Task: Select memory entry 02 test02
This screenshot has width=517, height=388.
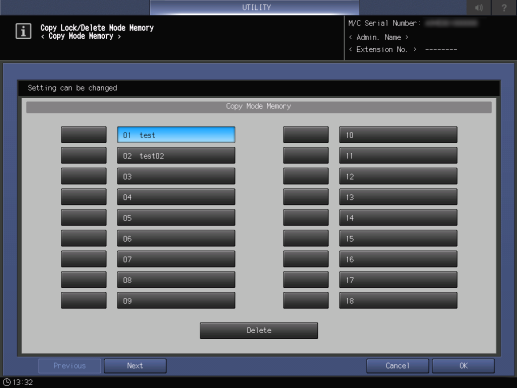Action: 176,156
